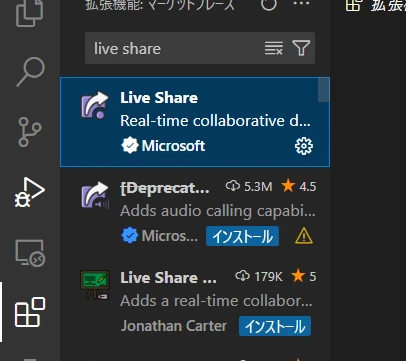Screen dimensions: 406x361
Task: Select the Live Share extension by Microsoft
Action: pos(195,122)
